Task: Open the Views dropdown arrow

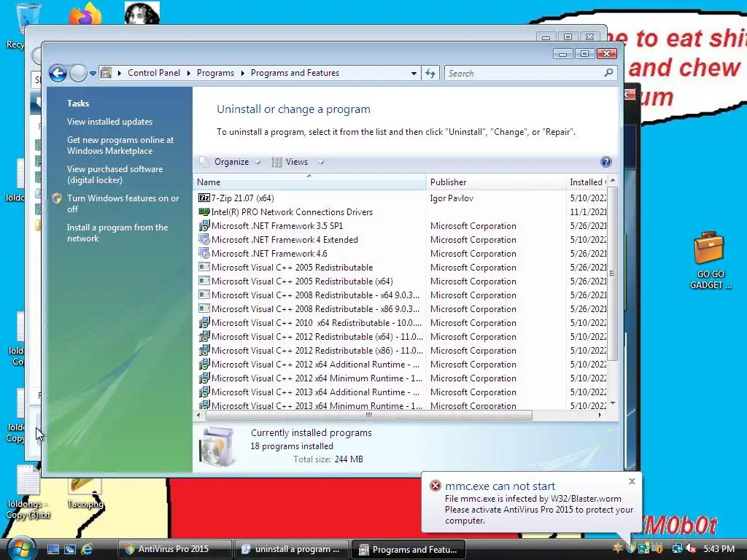Action: click(321, 162)
